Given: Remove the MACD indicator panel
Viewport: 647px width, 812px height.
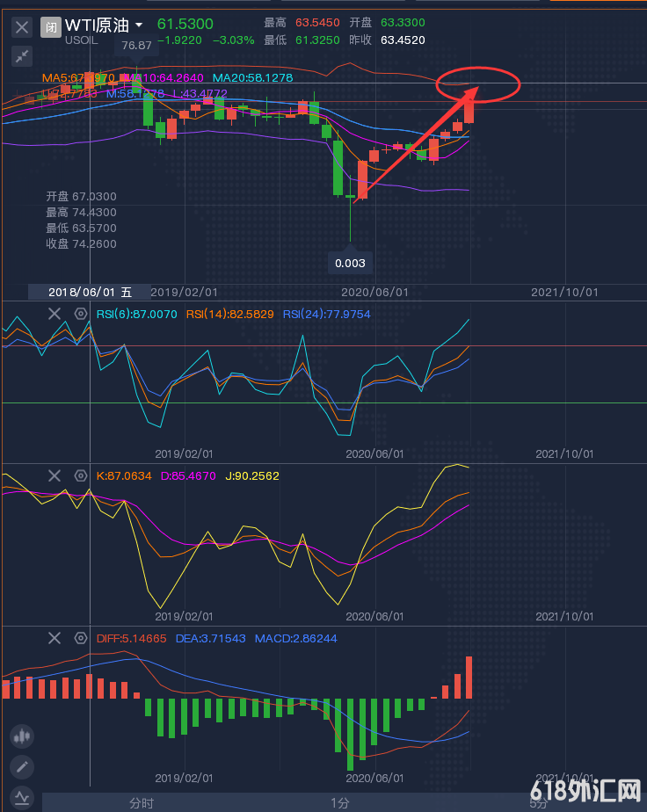Looking at the screenshot, I should coord(55,638).
